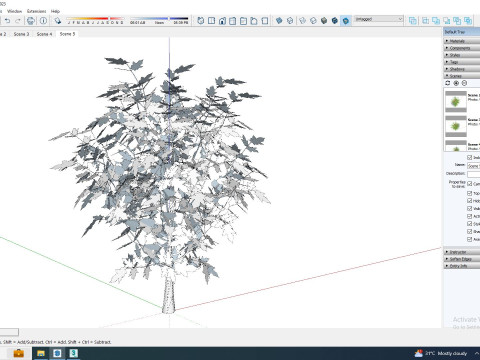Toggle Shadow Settings checkbox
The height and width of the screenshot is (360, 480).
470,231
